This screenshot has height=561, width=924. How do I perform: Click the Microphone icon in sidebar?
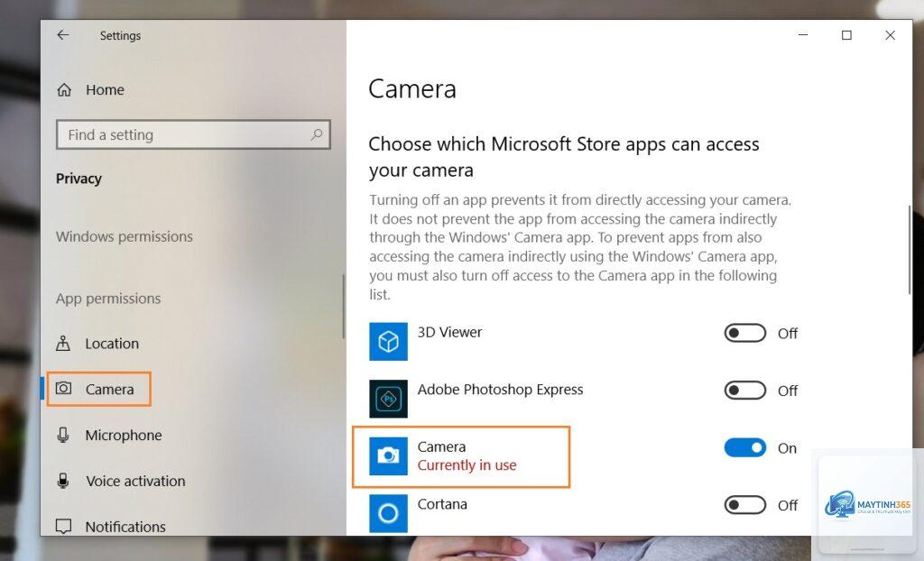[x=63, y=435]
